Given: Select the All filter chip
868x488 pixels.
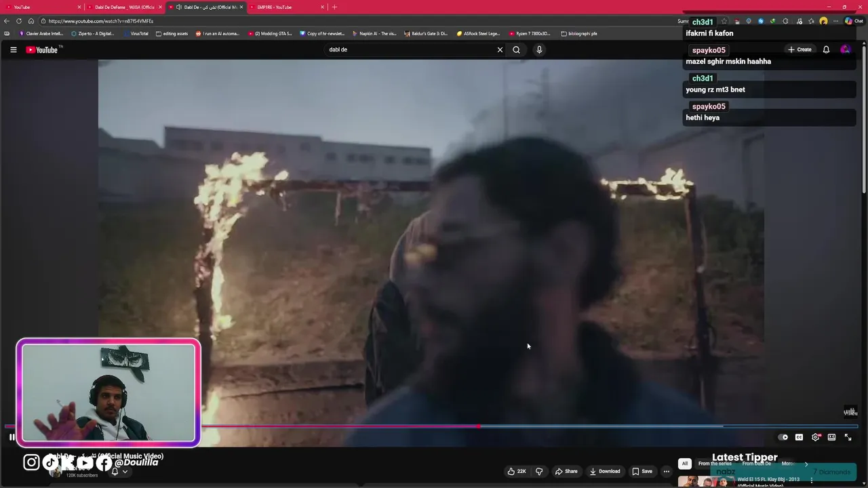Looking at the screenshot, I should tap(685, 464).
